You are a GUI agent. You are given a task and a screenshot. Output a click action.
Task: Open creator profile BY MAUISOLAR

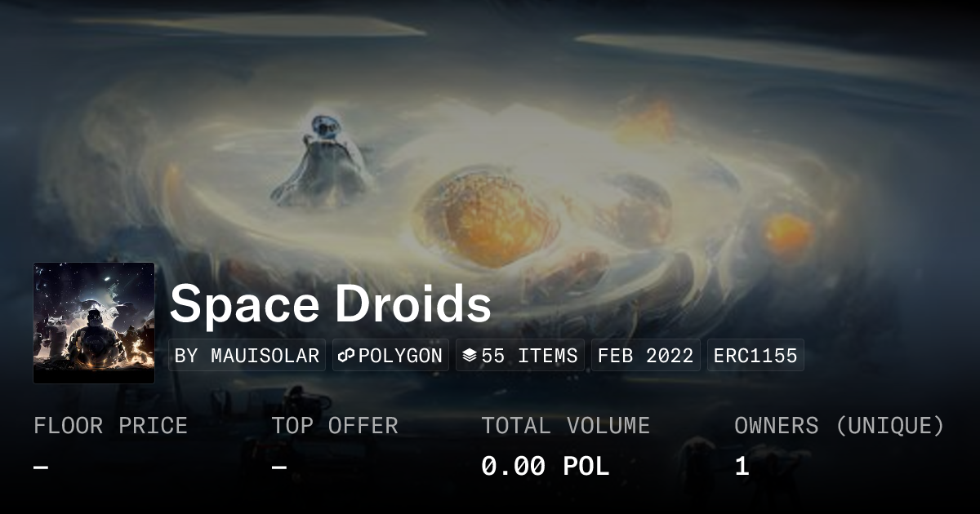pyautogui.click(x=247, y=356)
